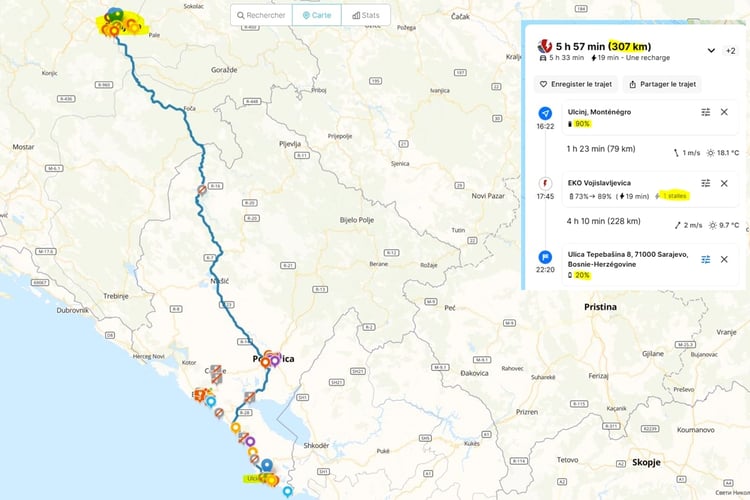The width and height of the screenshot is (750, 500).
Task: Remove the EKO Vojislavljevica charging stop
Action: 725,183
